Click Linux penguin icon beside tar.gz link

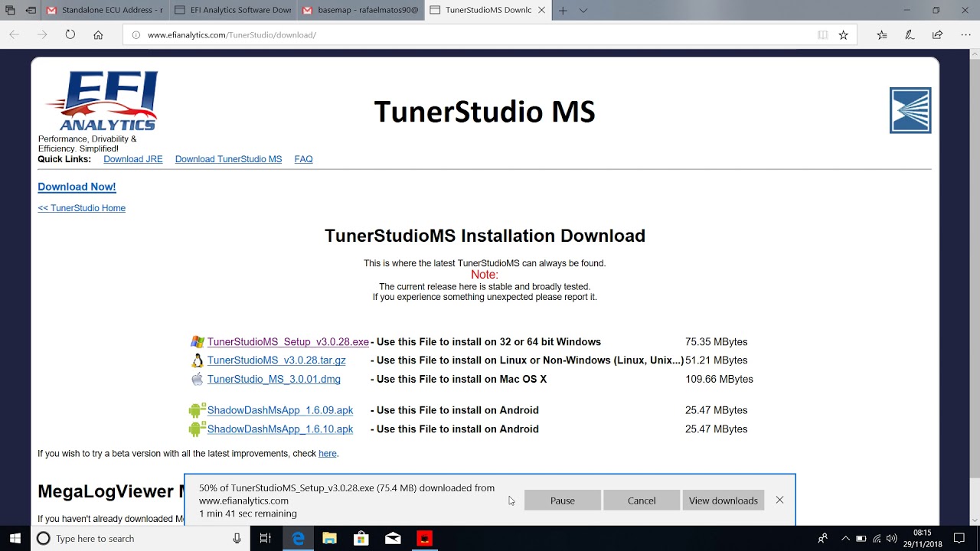[198, 360]
